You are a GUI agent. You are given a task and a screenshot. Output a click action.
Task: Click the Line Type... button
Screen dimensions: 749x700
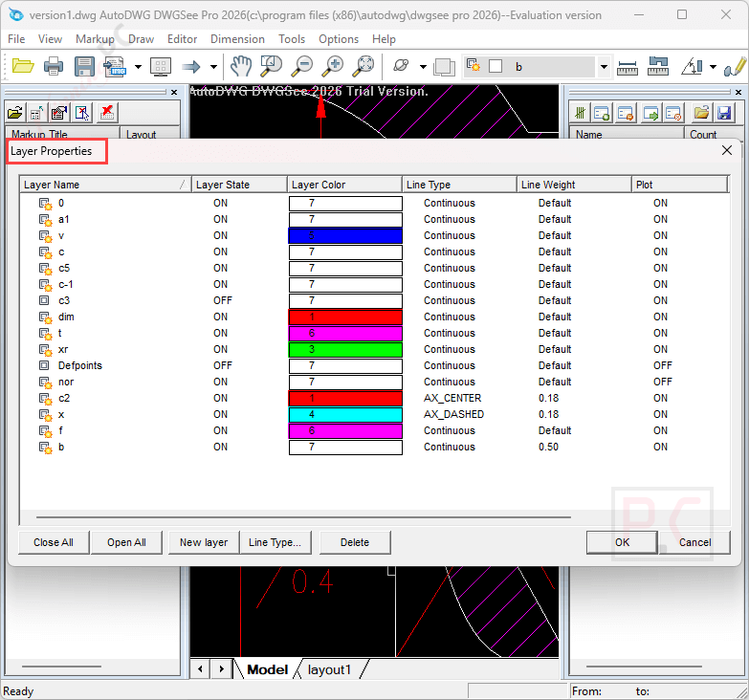(x=275, y=542)
